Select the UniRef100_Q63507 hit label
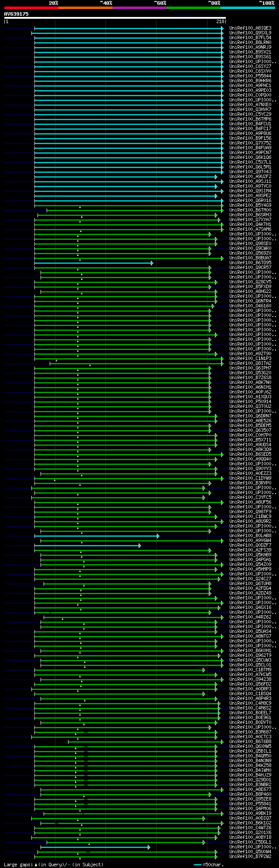Image resolution: width=279 pixels, height=868 pixels. point(250,430)
